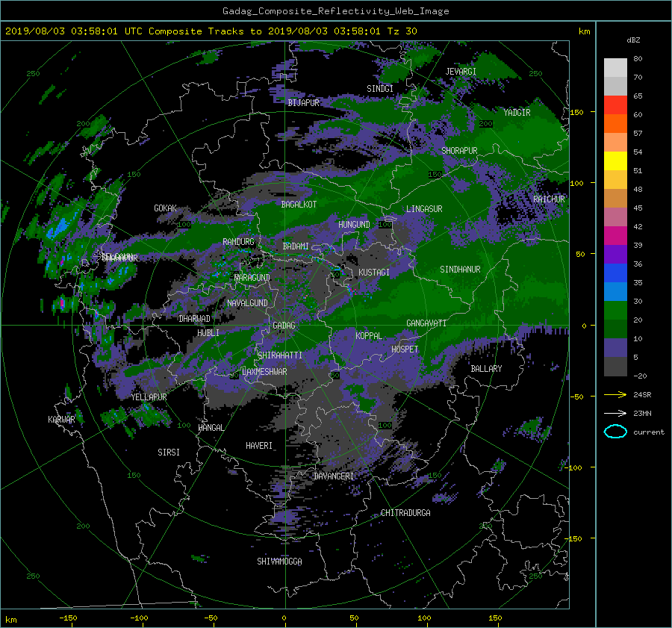The width and height of the screenshot is (672, 628).
Task: Click the DHARWAD city label
Action: point(194,319)
